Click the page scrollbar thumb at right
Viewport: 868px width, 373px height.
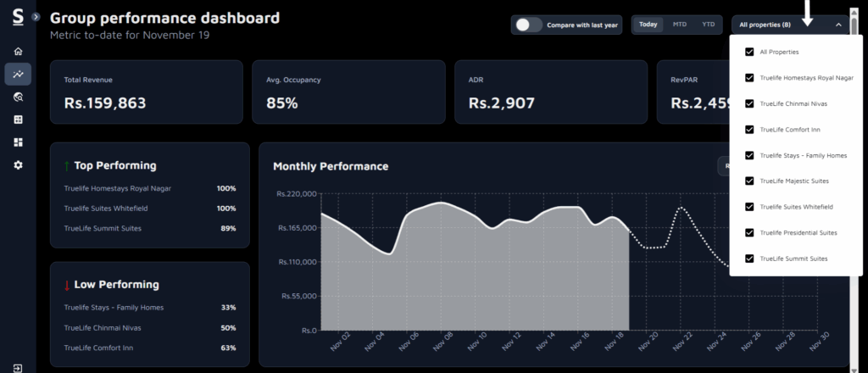[x=854, y=24]
